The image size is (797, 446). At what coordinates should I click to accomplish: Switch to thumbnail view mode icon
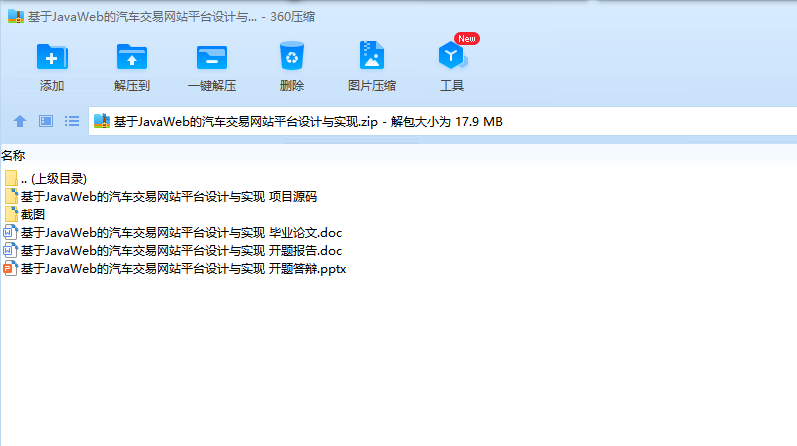pos(46,121)
